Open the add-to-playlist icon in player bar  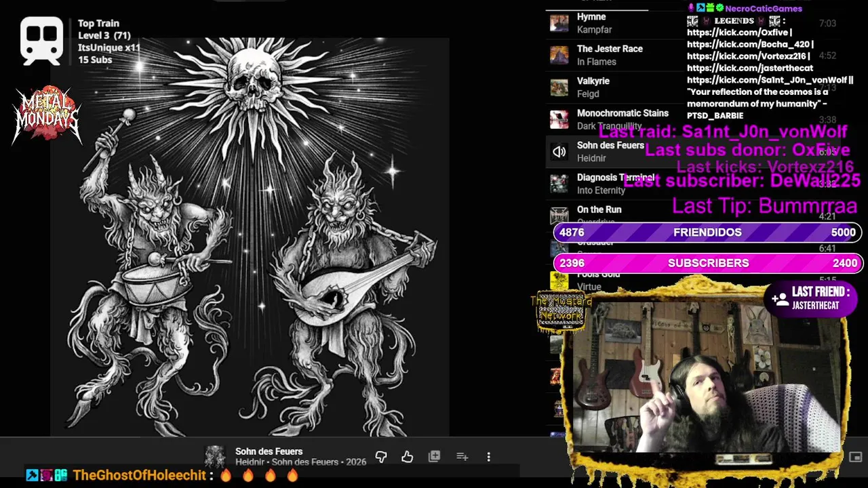(462, 457)
